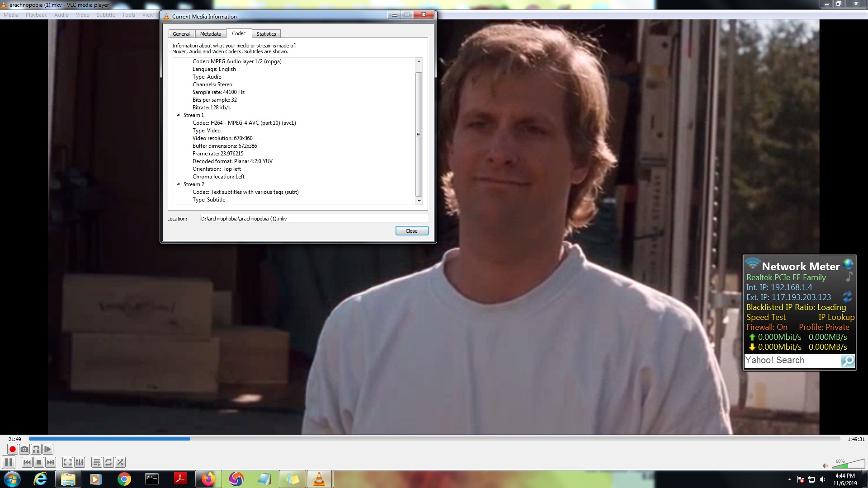Click the Yahoo search magnifier button
The image size is (868, 488).
[848, 361]
